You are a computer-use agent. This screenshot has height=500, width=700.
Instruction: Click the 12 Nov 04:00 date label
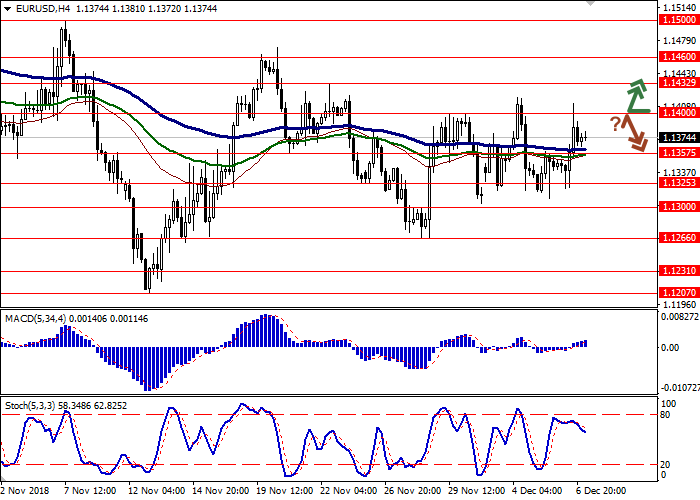click(x=153, y=491)
